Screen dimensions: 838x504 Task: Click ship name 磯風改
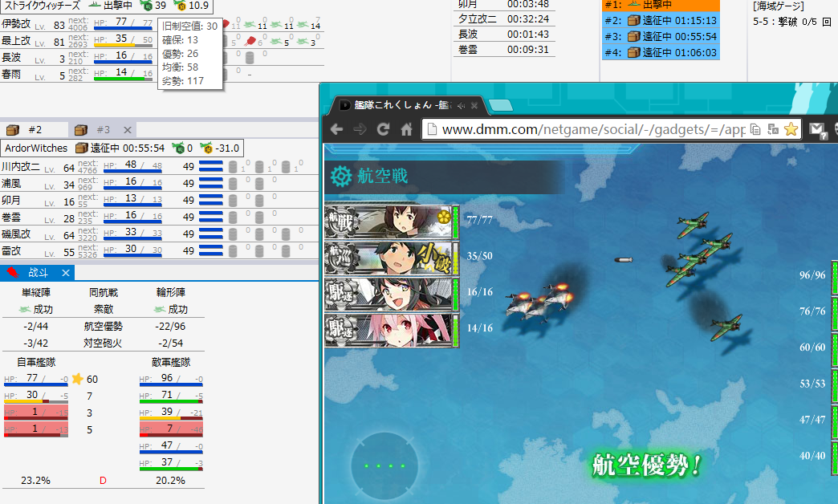tap(16, 234)
